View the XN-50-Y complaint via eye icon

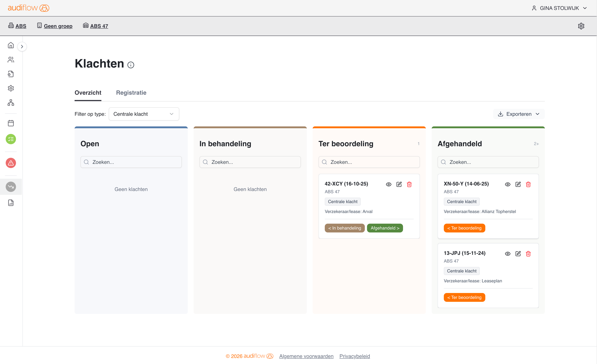507,184
